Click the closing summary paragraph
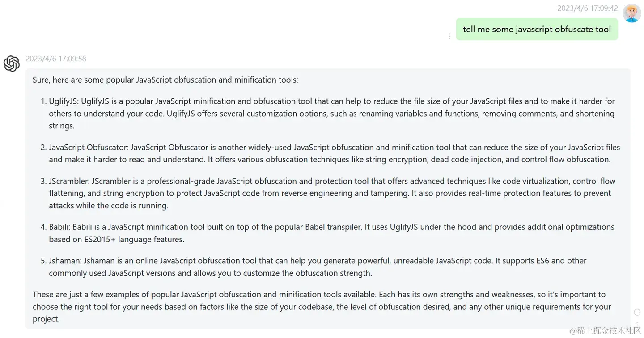Screen dimensions: 644x338 (322, 307)
